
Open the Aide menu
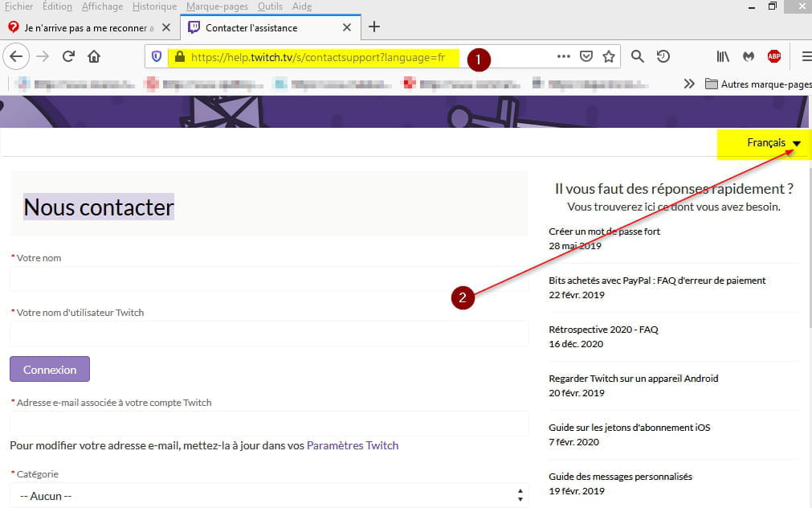click(x=301, y=6)
